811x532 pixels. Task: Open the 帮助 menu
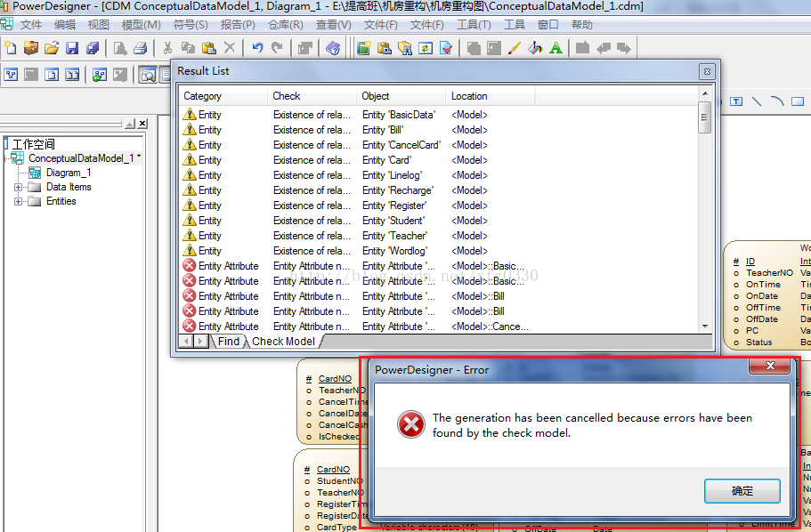pyautogui.click(x=582, y=25)
